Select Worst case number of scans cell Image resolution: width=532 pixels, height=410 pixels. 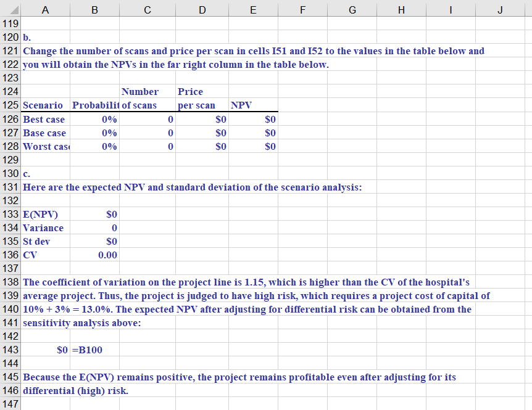click(x=148, y=146)
